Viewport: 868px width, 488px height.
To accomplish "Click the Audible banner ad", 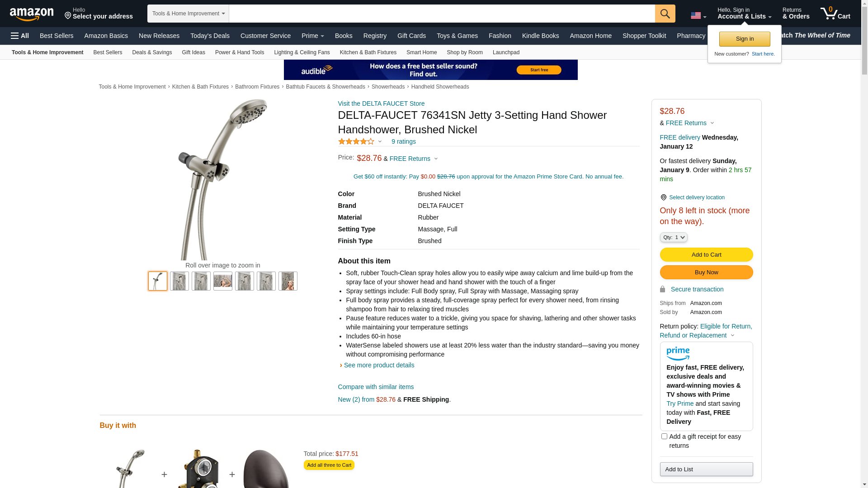I will pos(430,70).
